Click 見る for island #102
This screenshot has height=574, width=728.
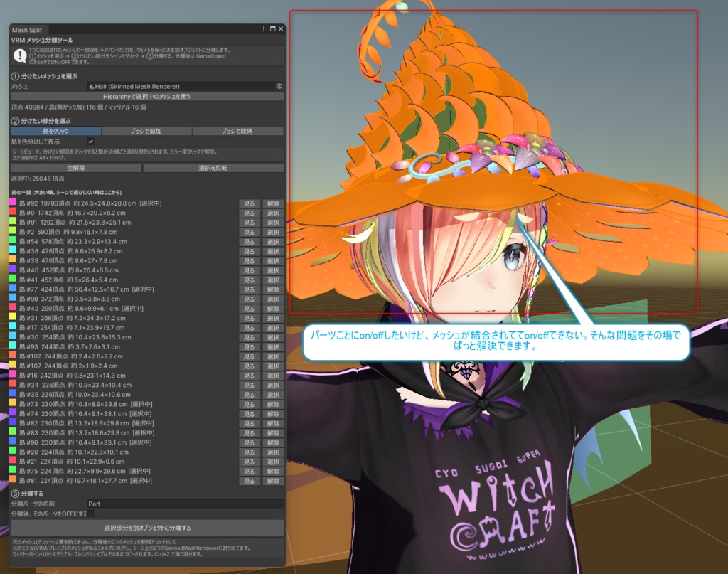click(250, 356)
